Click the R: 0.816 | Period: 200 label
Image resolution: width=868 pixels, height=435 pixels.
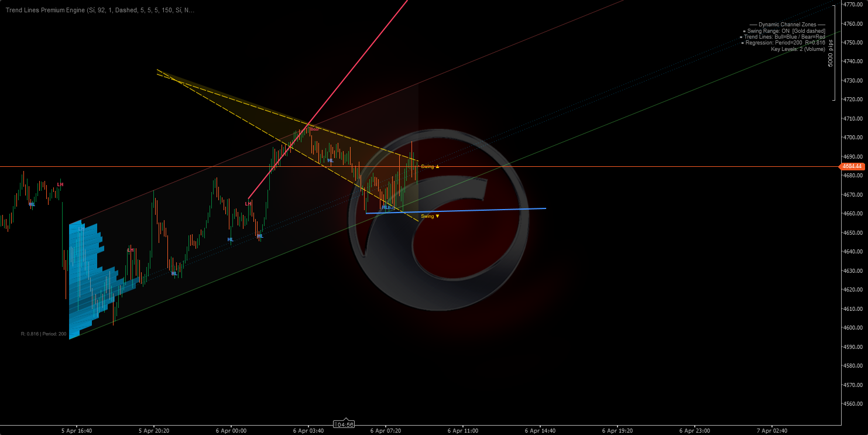(43, 334)
